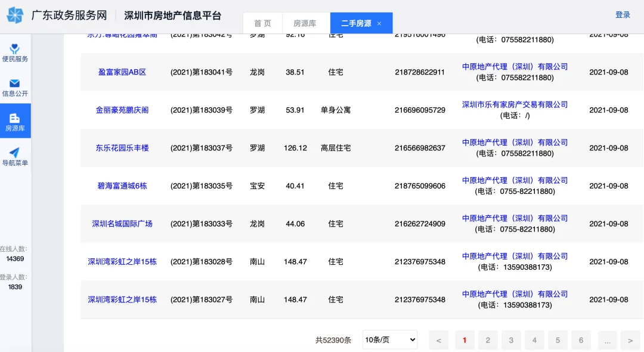This screenshot has height=352, width=644.
Task: Click 中原地产 agency link in 深圳名城国际广场 row
Action: pyautogui.click(x=515, y=218)
